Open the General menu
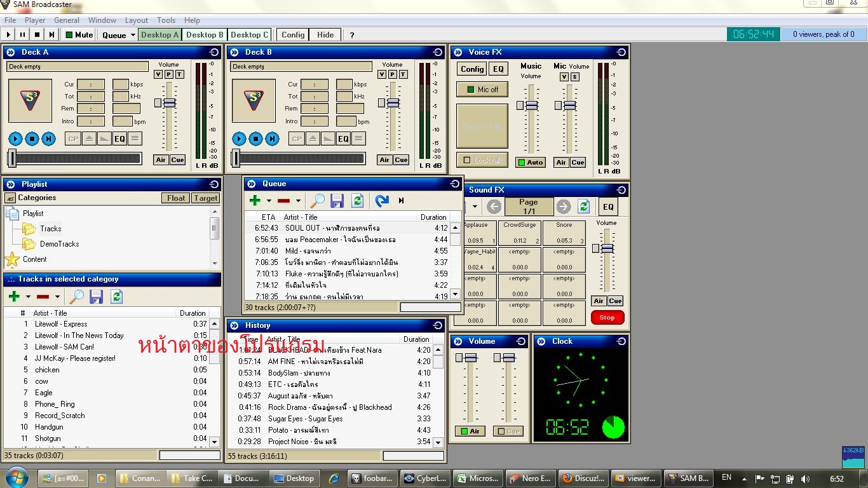Screen dimensions: 868x488 pos(67,20)
